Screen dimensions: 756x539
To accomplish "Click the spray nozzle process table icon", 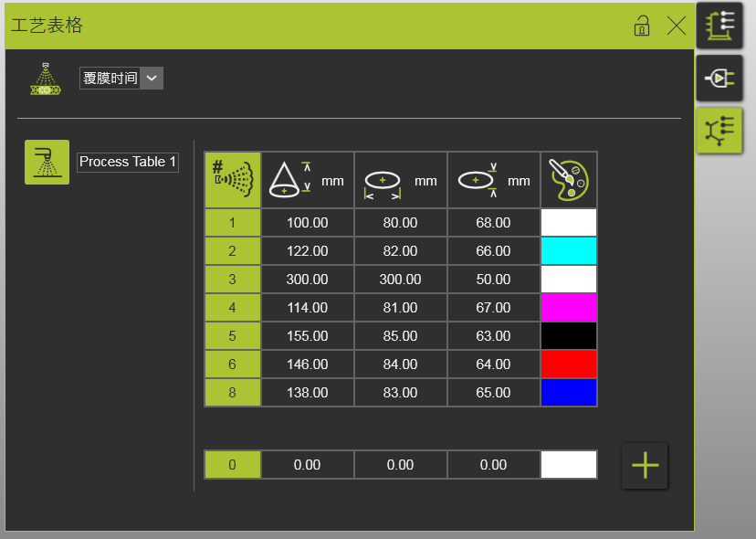I will tap(47, 163).
